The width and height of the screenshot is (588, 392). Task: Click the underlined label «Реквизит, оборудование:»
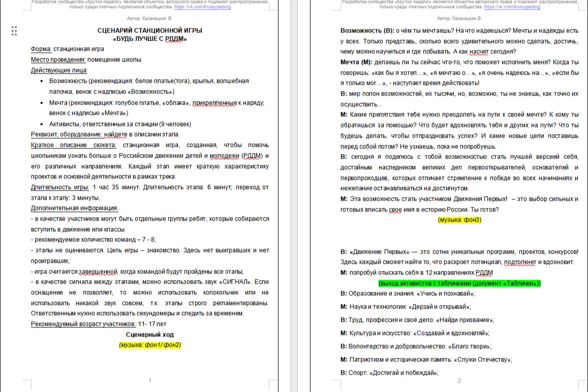click(67, 134)
